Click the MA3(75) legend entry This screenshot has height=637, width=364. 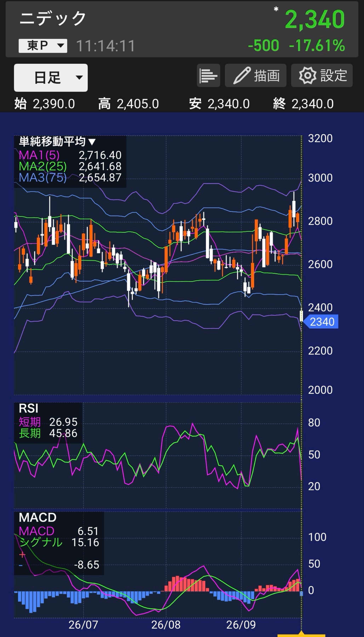click(x=43, y=178)
